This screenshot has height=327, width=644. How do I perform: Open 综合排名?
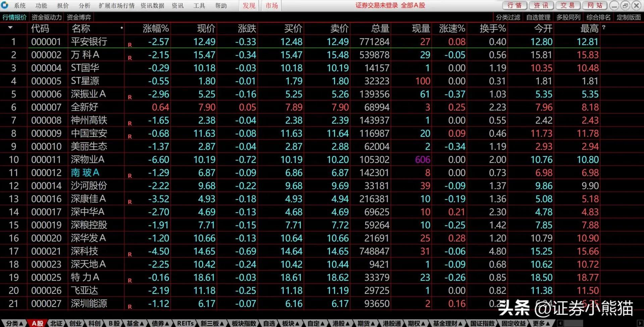599,17
